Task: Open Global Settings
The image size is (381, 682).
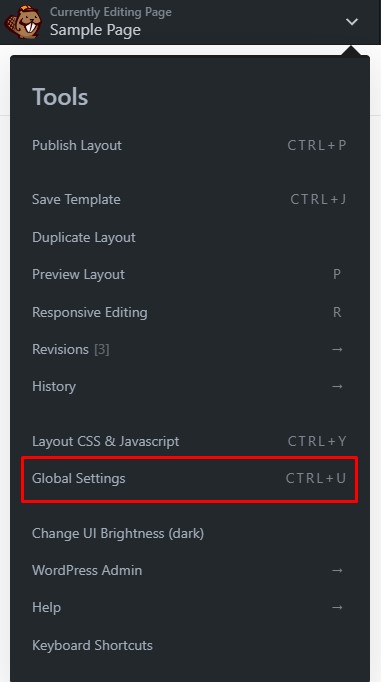Action: pyautogui.click(x=190, y=478)
